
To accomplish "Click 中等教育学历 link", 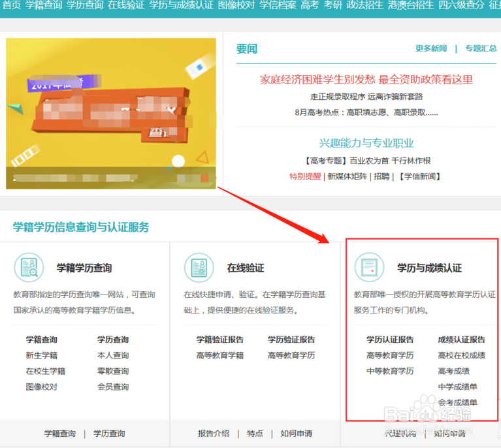I will point(390,371).
